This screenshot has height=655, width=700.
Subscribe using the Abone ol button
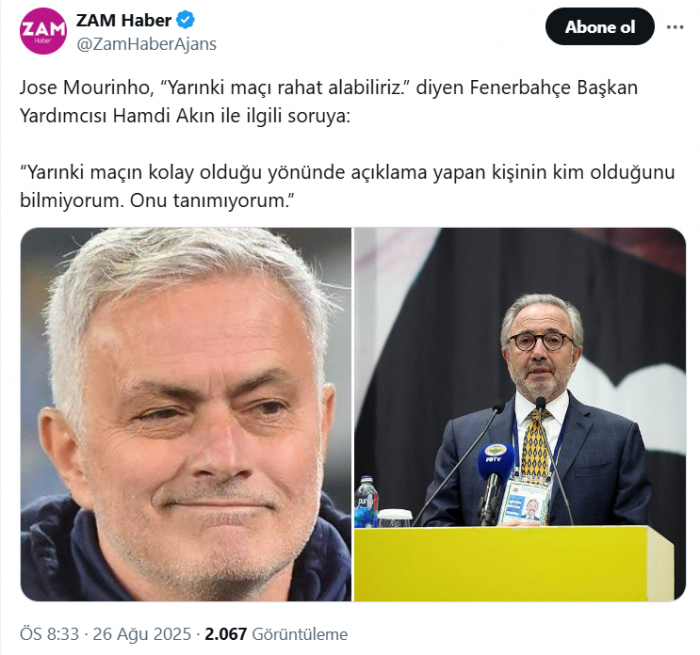click(600, 27)
